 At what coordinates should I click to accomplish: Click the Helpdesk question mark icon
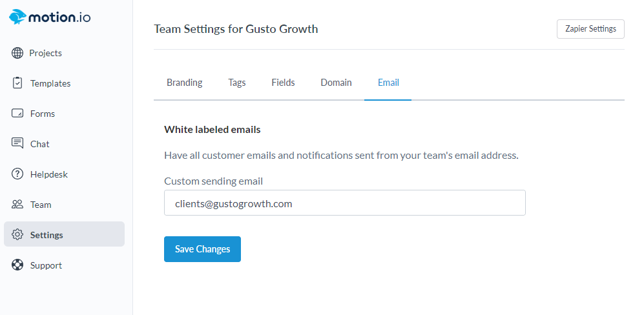pos(17,174)
